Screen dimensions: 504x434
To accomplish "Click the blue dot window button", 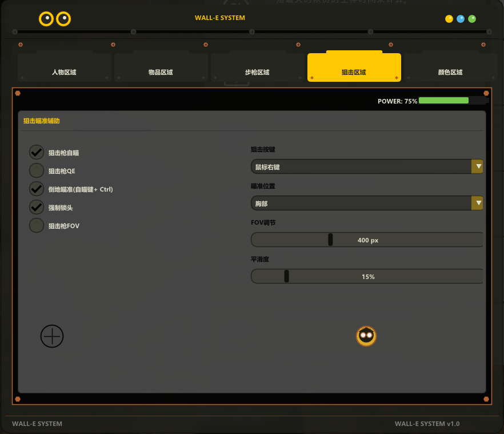I will [461, 19].
